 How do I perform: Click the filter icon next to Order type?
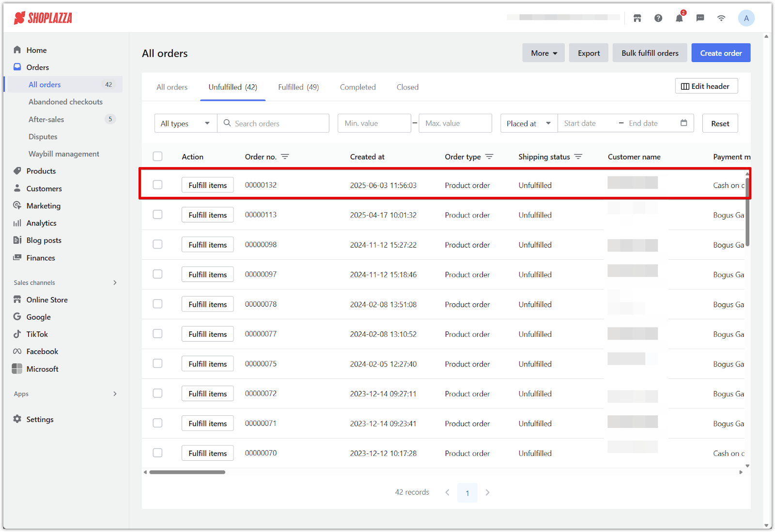pos(489,156)
